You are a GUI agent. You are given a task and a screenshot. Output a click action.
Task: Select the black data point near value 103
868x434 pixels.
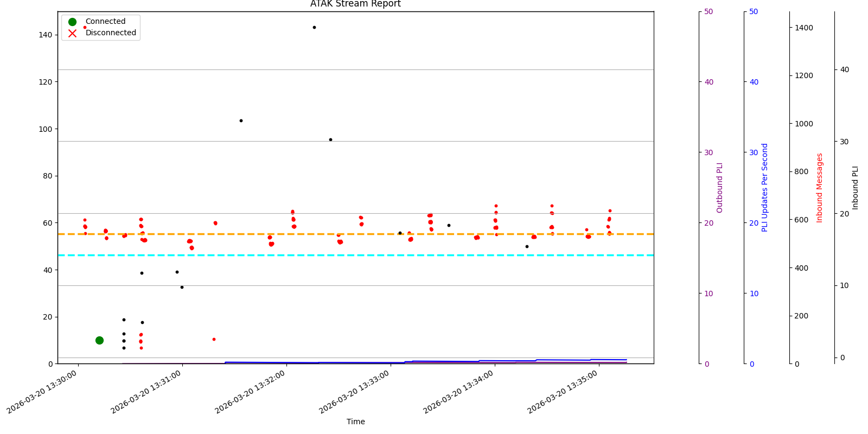[241, 120]
